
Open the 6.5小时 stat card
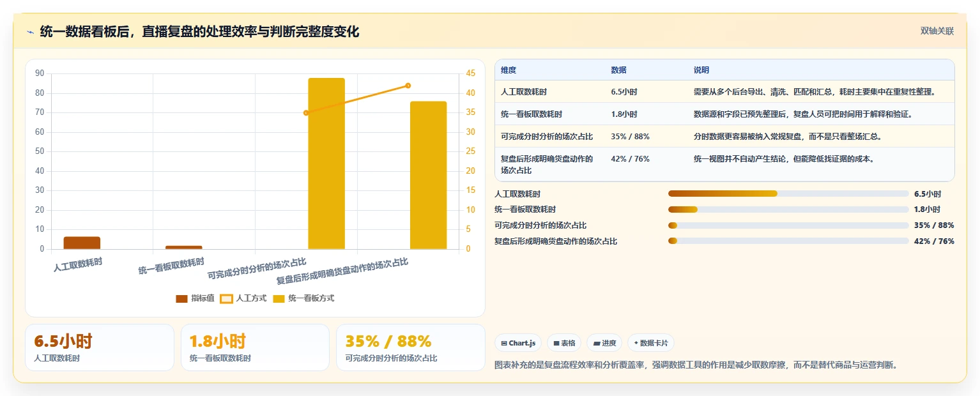[x=100, y=347]
